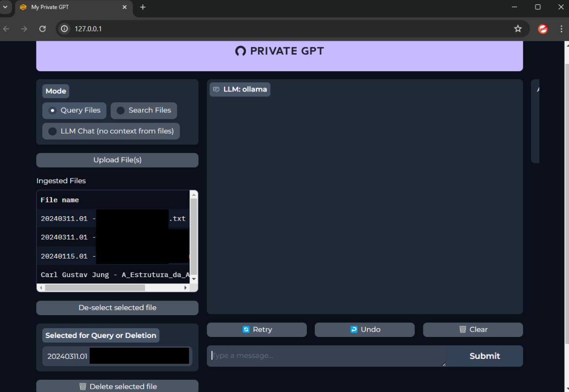Click the Retry button
Viewport: 569px width, 392px height.
tap(257, 330)
